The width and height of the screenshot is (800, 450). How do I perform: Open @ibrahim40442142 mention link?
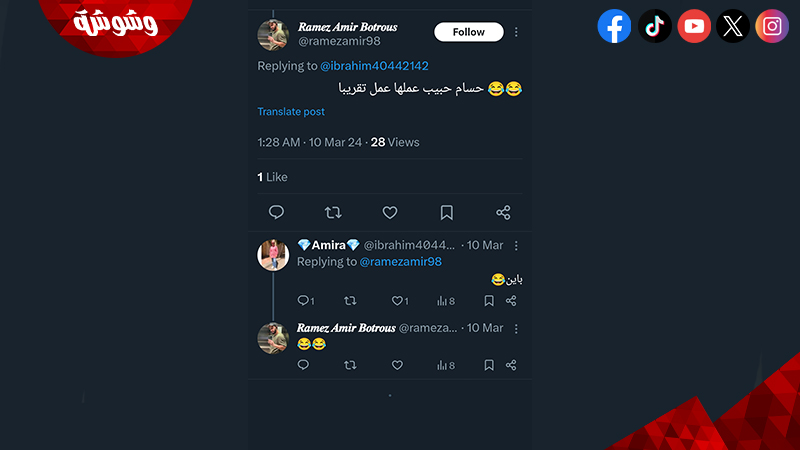[x=374, y=66]
